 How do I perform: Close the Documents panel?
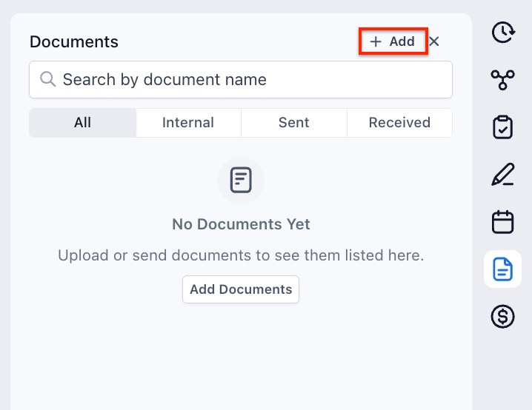(x=434, y=41)
